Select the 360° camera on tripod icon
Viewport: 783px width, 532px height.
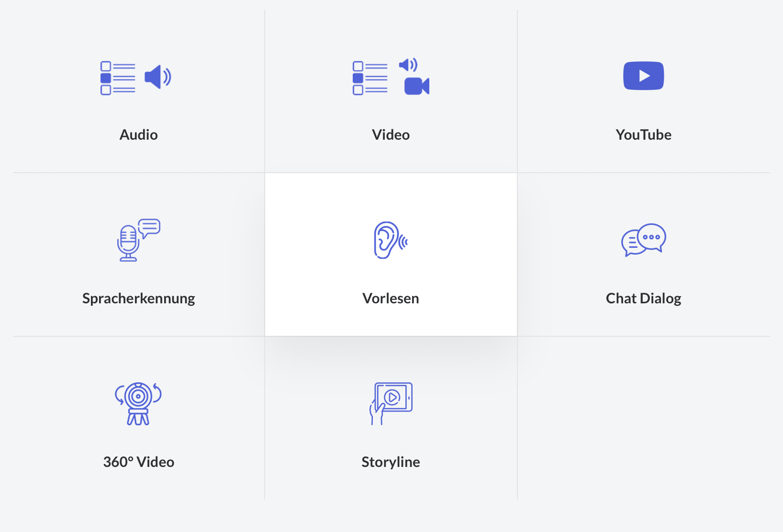coord(138,403)
